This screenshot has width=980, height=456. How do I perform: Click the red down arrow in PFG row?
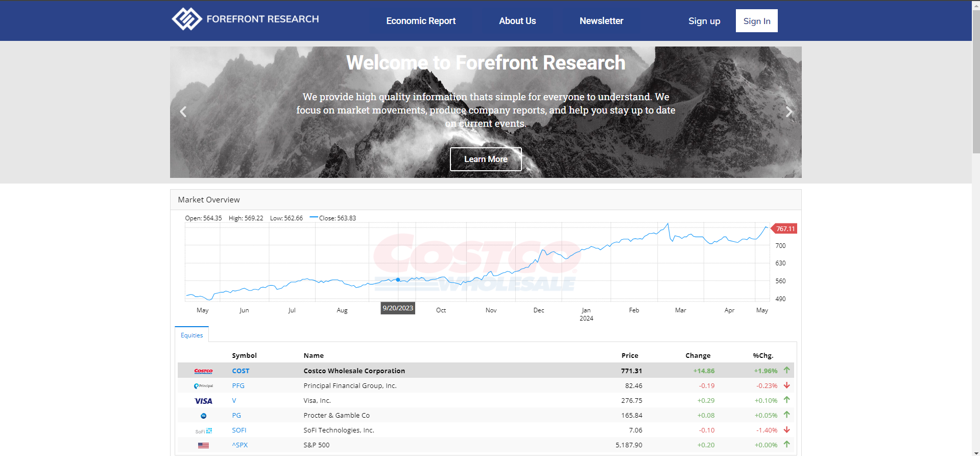pos(787,385)
